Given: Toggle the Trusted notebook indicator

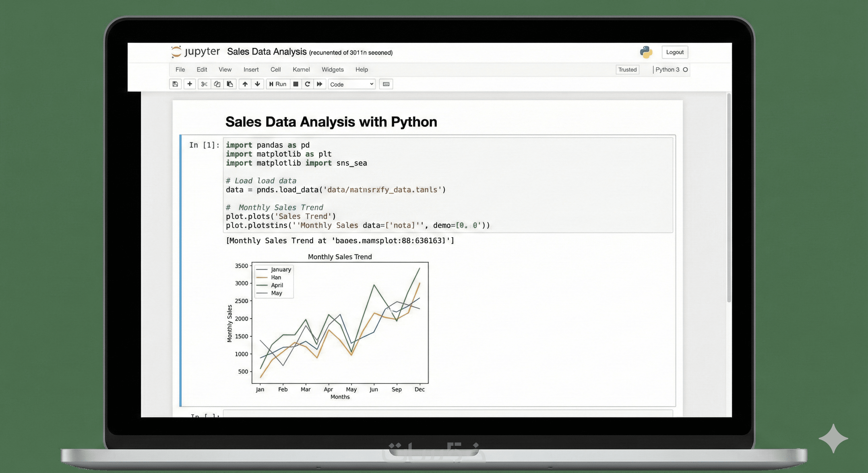Looking at the screenshot, I should point(627,70).
